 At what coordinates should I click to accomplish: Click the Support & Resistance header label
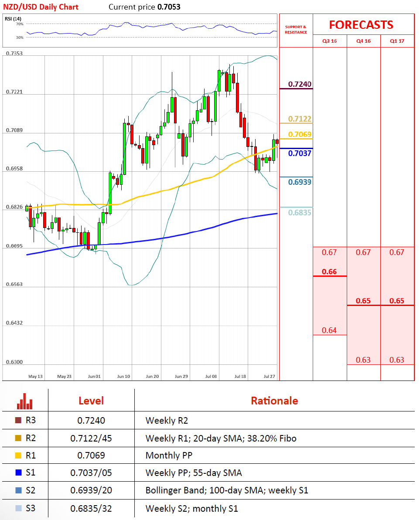[x=296, y=30]
